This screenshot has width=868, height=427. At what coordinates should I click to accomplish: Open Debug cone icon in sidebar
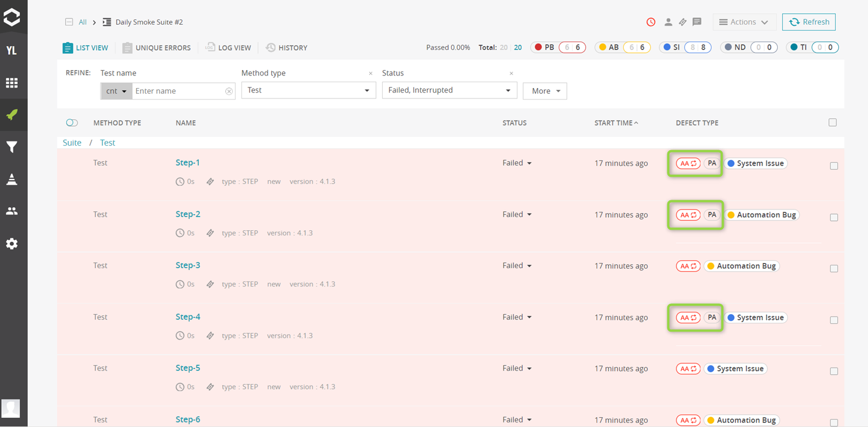click(x=11, y=180)
